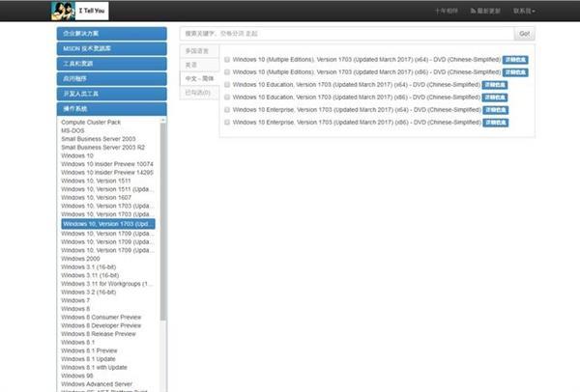Check Windows 10 Enterprise x64 checkbox

pyautogui.click(x=227, y=110)
